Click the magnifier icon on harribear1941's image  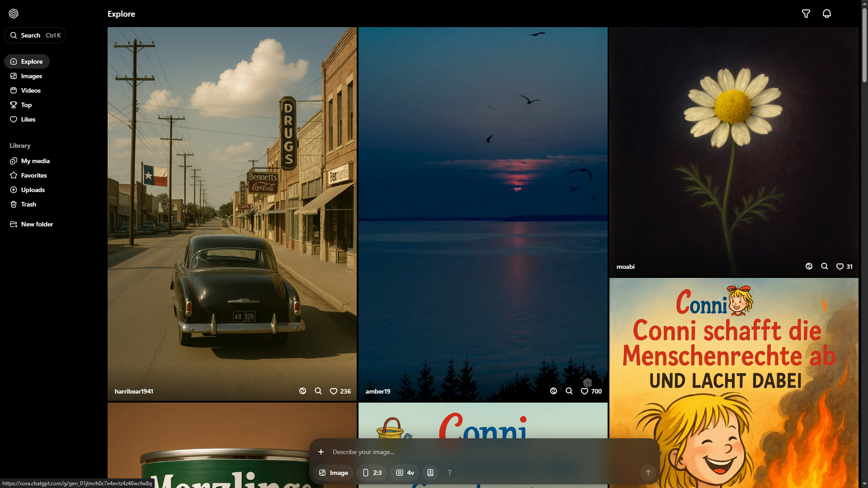tap(318, 391)
